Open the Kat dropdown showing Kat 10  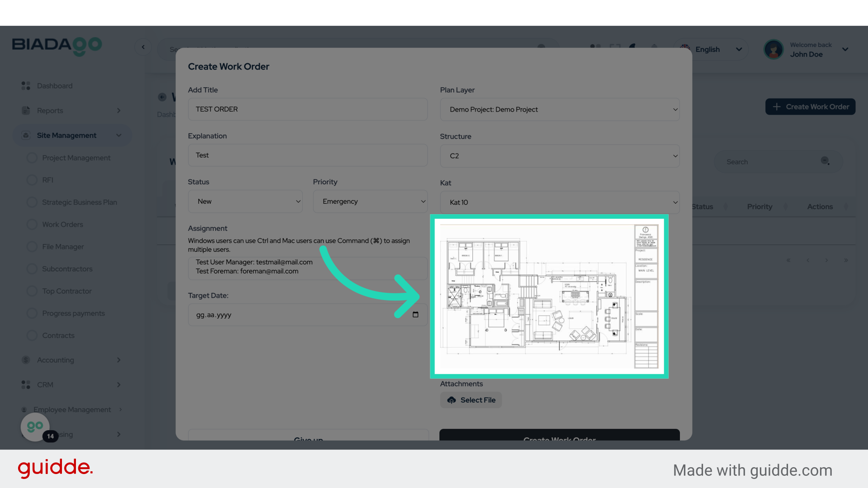click(559, 202)
